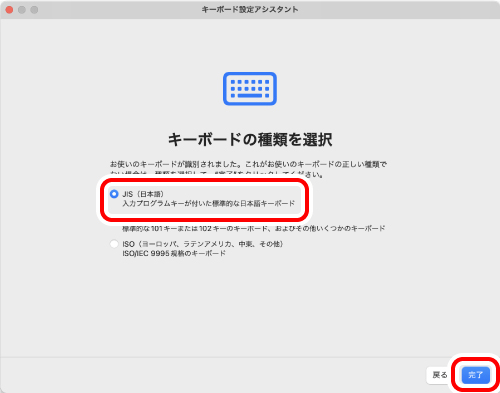Go back with the 戻る button
The image size is (500, 393).
pyautogui.click(x=440, y=375)
